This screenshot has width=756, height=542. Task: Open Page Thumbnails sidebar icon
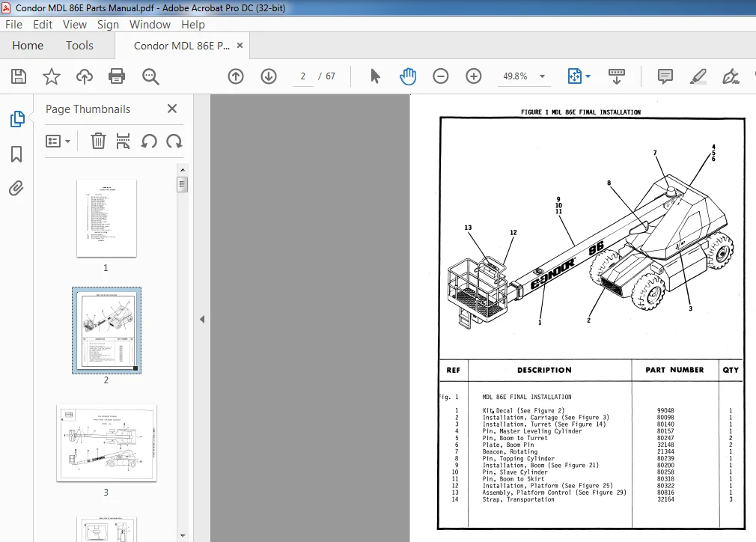coord(17,118)
